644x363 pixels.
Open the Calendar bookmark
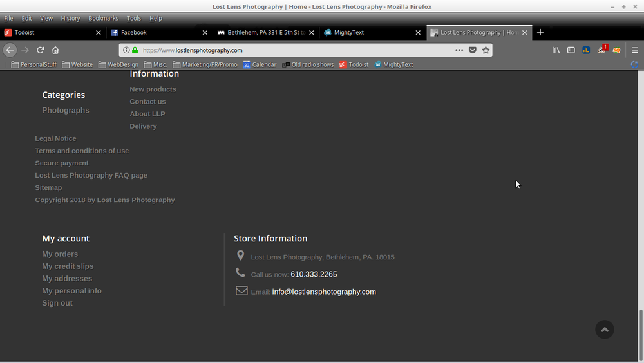pyautogui.click(x=260, y=64)
